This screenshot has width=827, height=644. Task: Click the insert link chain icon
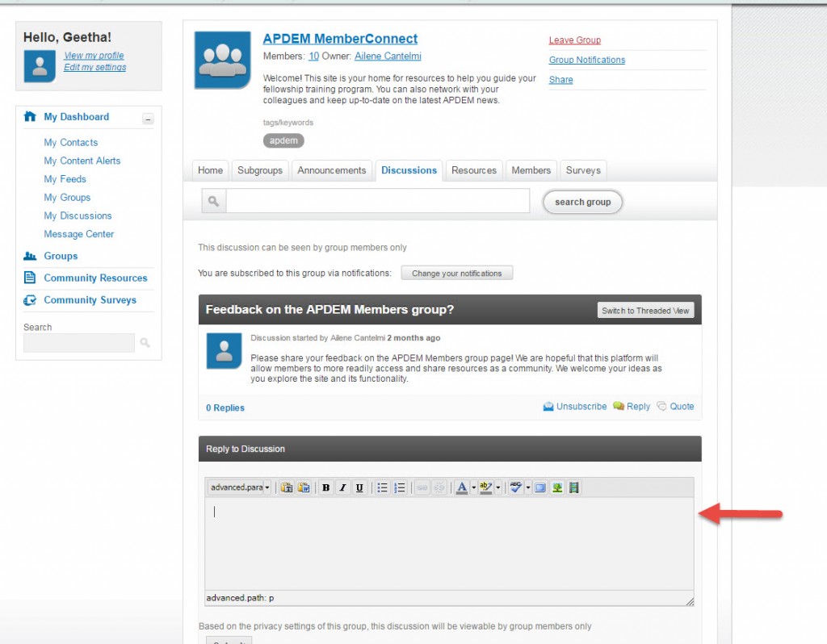pos(422,487)
